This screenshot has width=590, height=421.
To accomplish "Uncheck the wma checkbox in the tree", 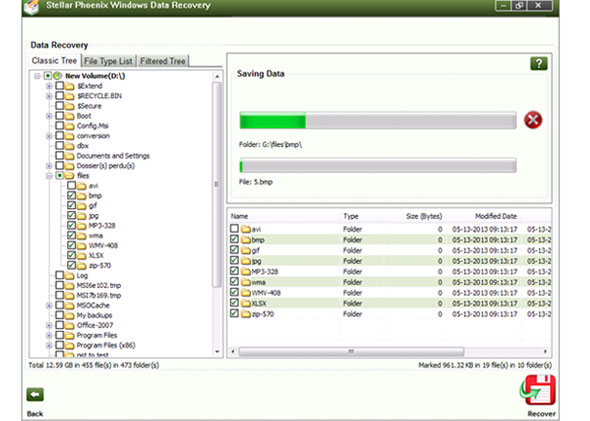I will pos(71,235).
